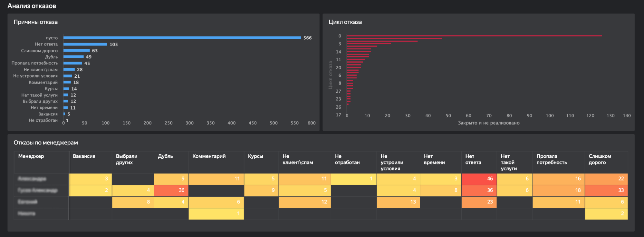Select the cell showing 13 under "Не устроили условия"
The image size is (644, 237).
pos(398,202)
